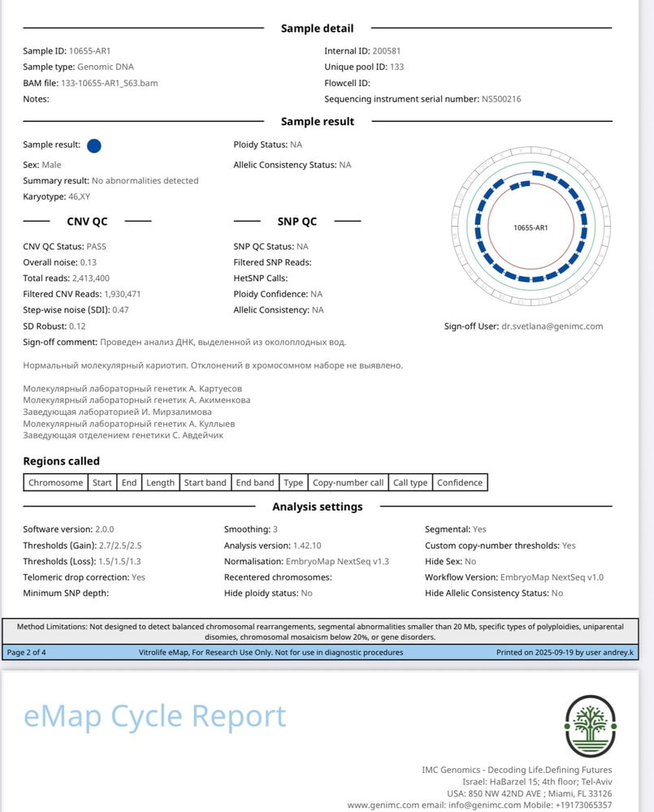Click the blue Sample result circle indicator

coord(93,146)
